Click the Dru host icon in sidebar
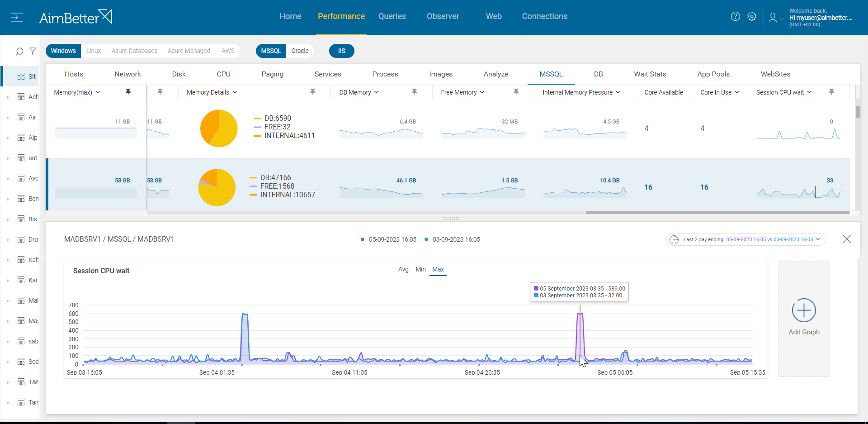Viewport: 868px width, 424px height. click(21, 239)
